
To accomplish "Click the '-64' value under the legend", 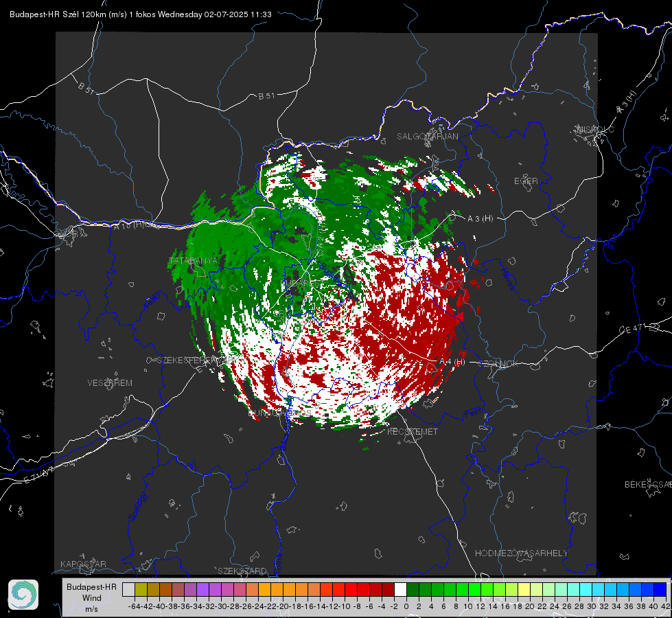I will 135,606.
